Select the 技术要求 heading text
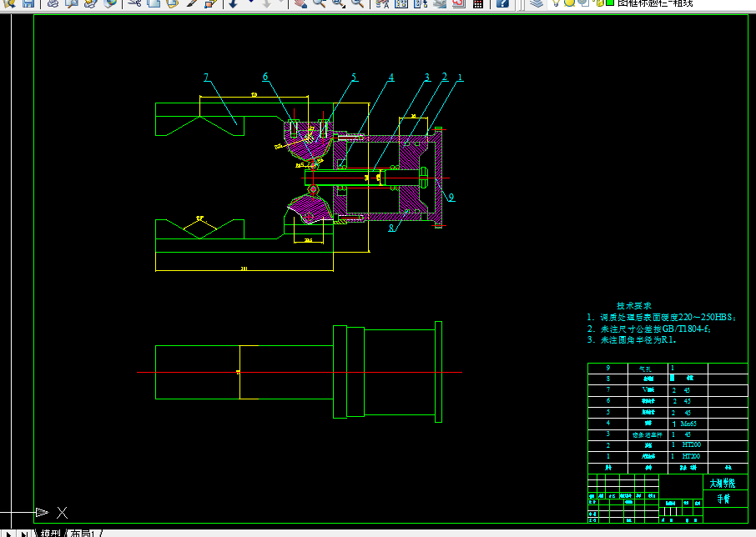The width and height of the screenshot is (756, 537). tap(634, 306)
